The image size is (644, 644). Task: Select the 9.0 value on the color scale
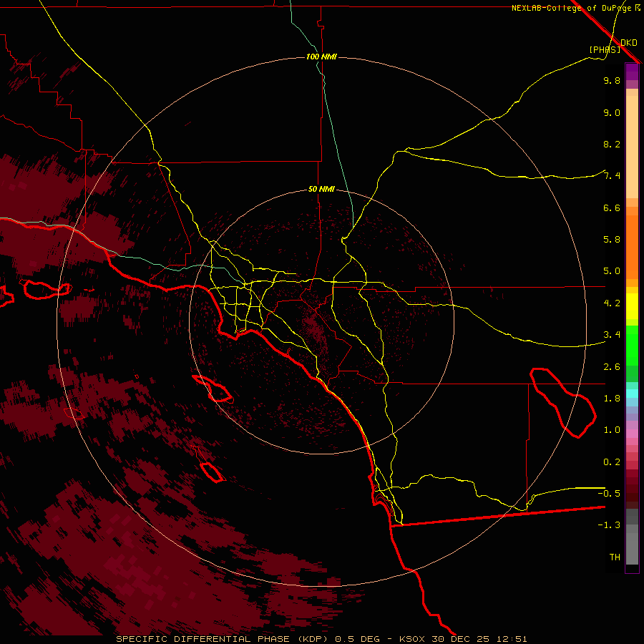pyautogui.click(x=612, y=112)
